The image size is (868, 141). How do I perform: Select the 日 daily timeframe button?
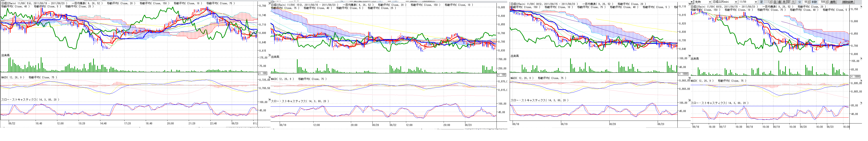pyautogui.click(x=775, y=2)
